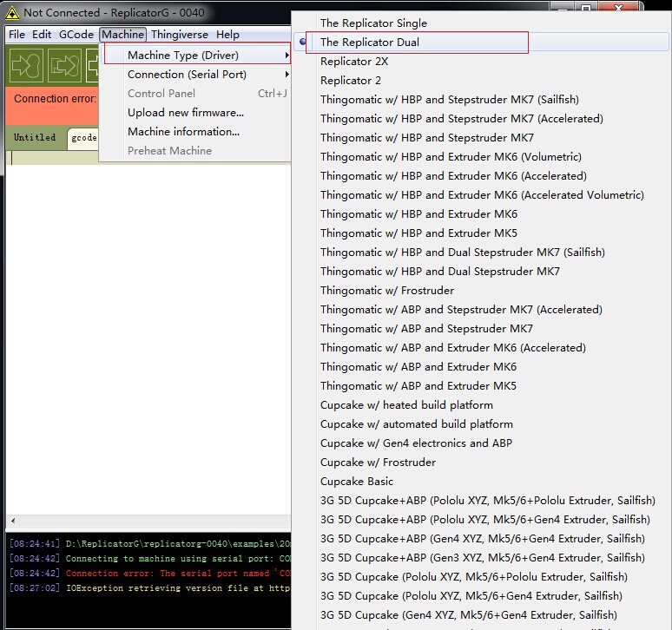Viewport: 672px width, 630px height.
Task: Choose Thingomatic ABP Stepstruder MK7 (Accelerated)
Action: [x=481, y=309]
